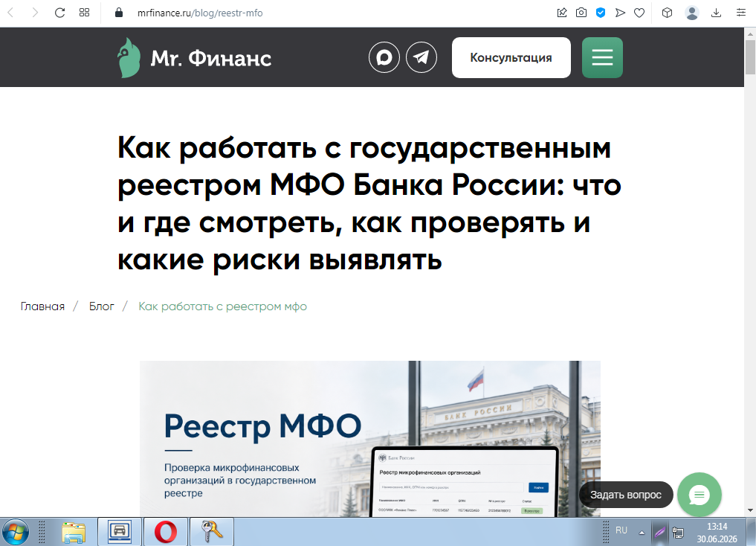Reload the current page

[59, 13]
